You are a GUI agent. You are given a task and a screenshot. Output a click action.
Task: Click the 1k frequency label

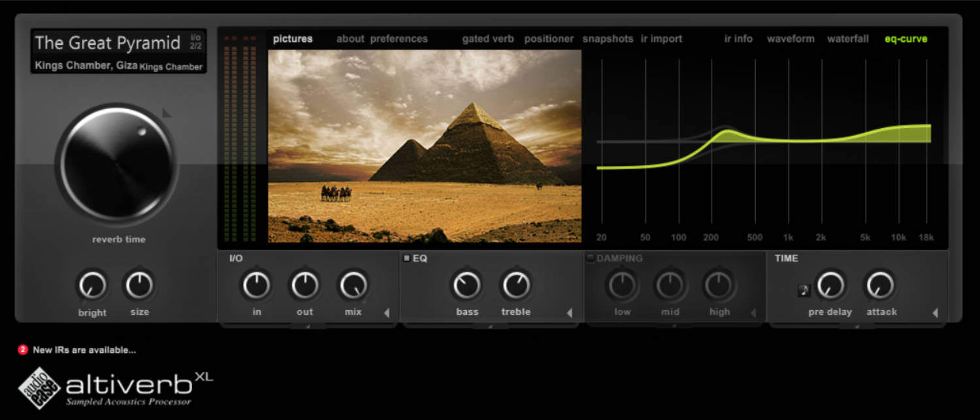click(788, 238)
